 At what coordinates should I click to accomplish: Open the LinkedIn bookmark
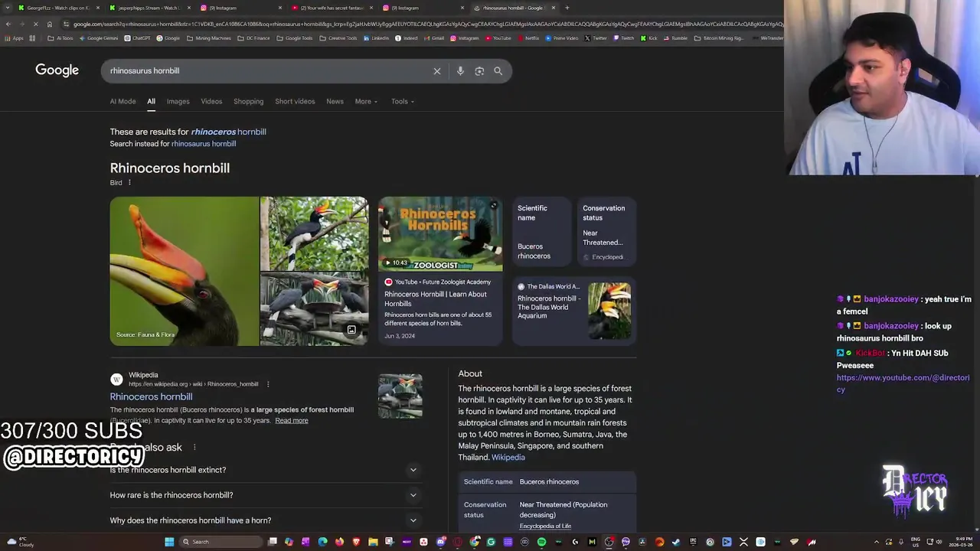click(x=377, y=38)
